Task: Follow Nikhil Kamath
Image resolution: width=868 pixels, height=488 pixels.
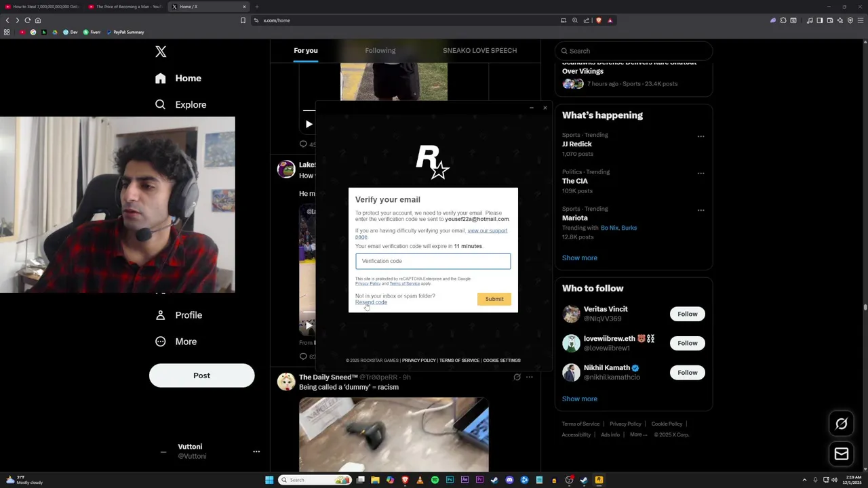Action: point(687,372)
